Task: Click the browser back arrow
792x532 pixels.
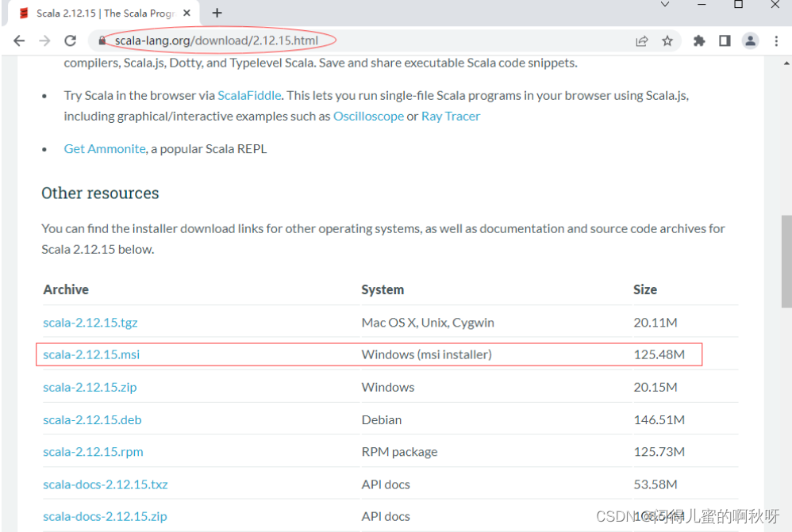Action: [19, 41]
